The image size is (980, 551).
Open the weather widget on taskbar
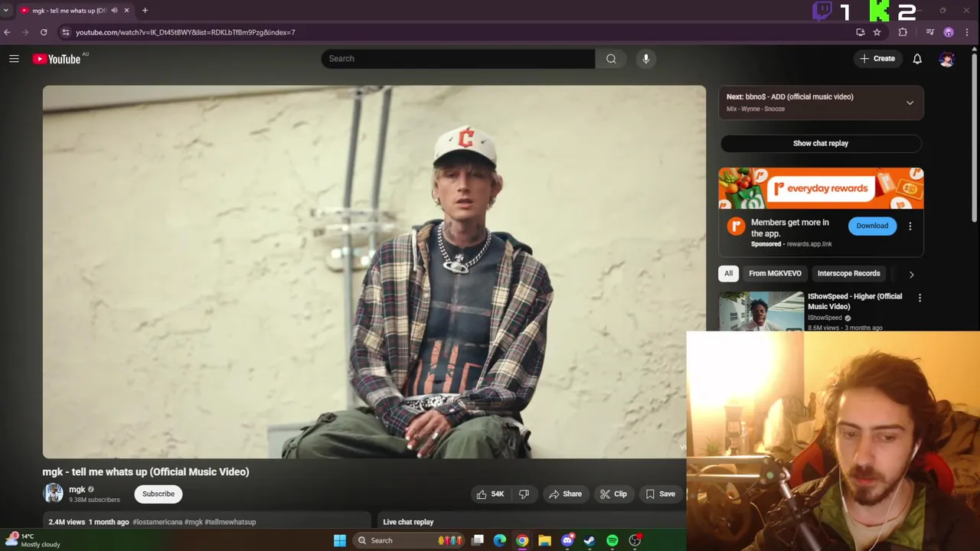click(x=32, y=540)
